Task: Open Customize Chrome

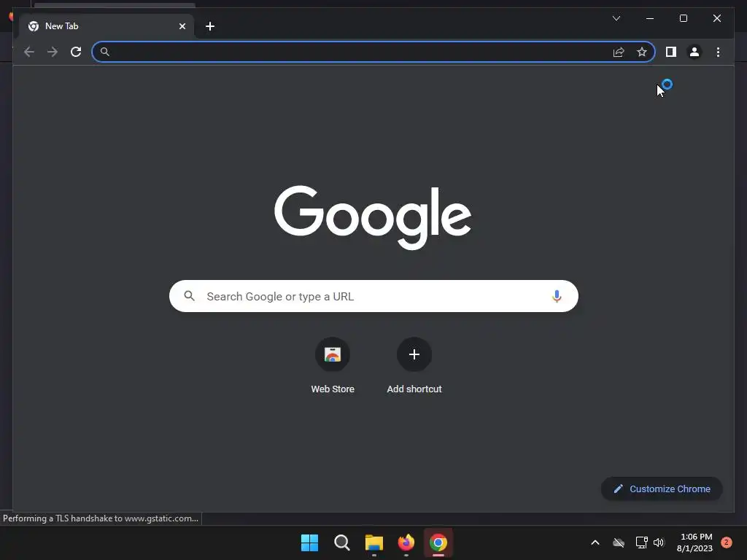Action: click(x=662, y=489)
